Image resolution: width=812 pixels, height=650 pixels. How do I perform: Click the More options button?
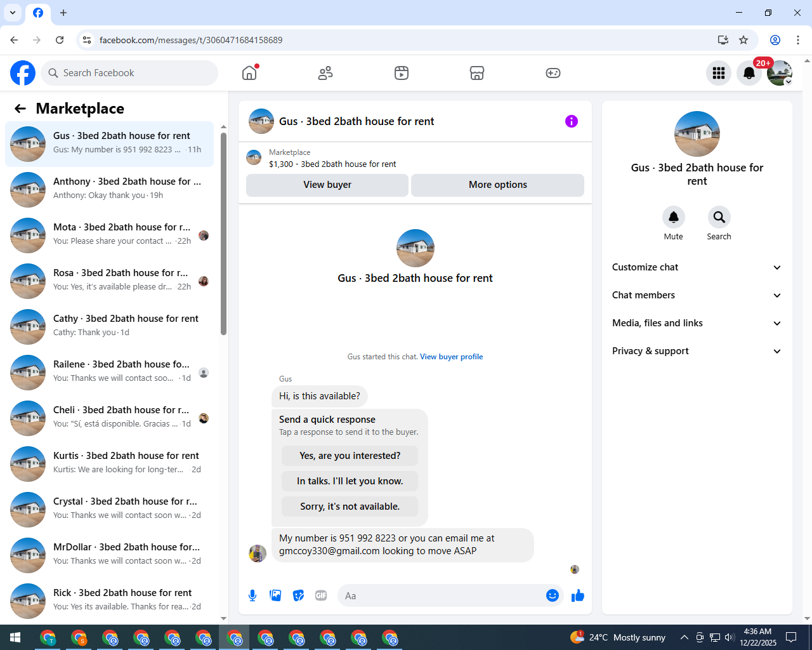click(498, 185)
